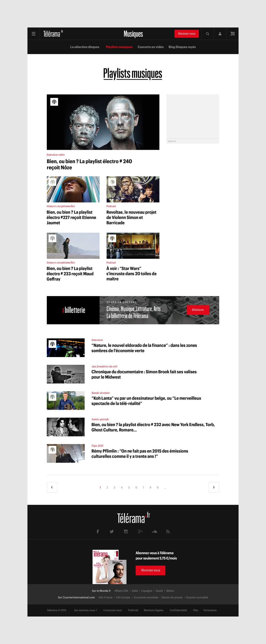Open article about Etienne Jaumet playlist #227

click(71, 217)
